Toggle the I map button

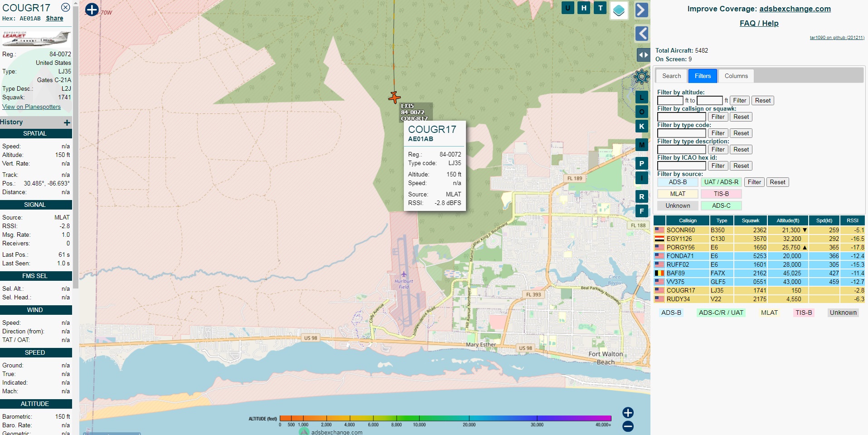tap(641, 178)
